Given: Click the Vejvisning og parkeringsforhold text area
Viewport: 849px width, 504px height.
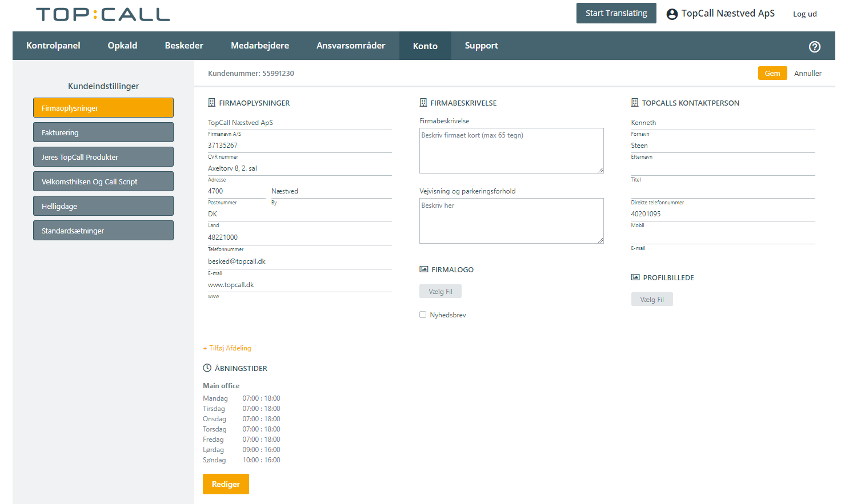Looking at the screenshot, I should [x=511, y=221].
